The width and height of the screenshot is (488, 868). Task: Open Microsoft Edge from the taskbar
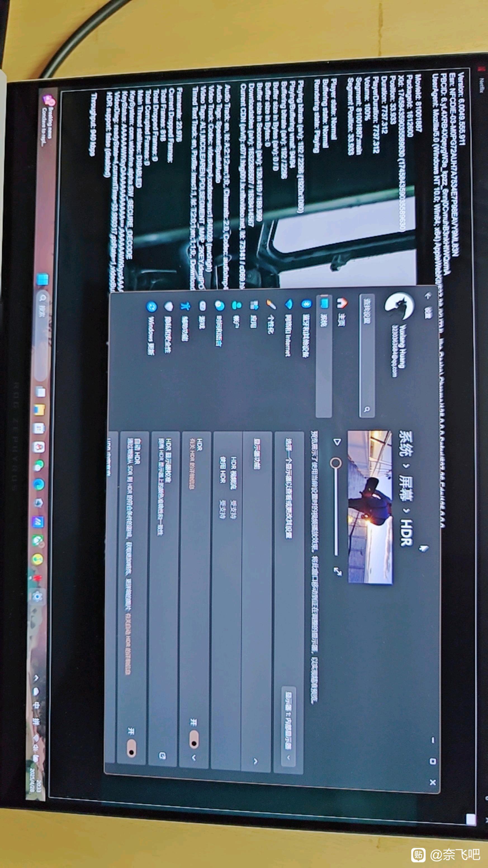[39, 484]
